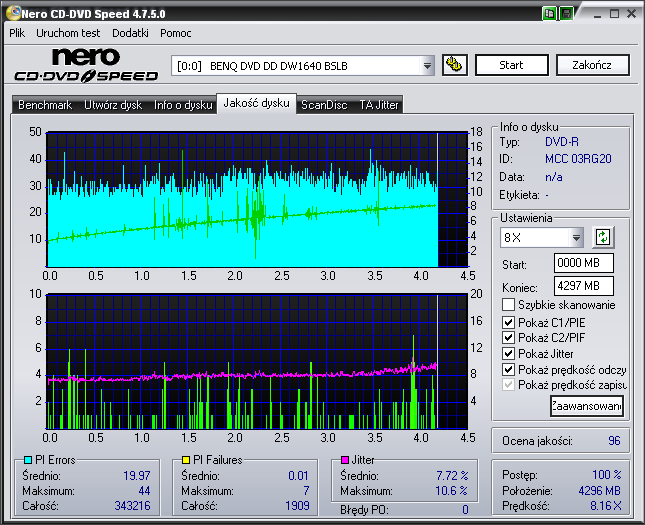Uncheck Pokaż C2/PIF

(508, 338)
